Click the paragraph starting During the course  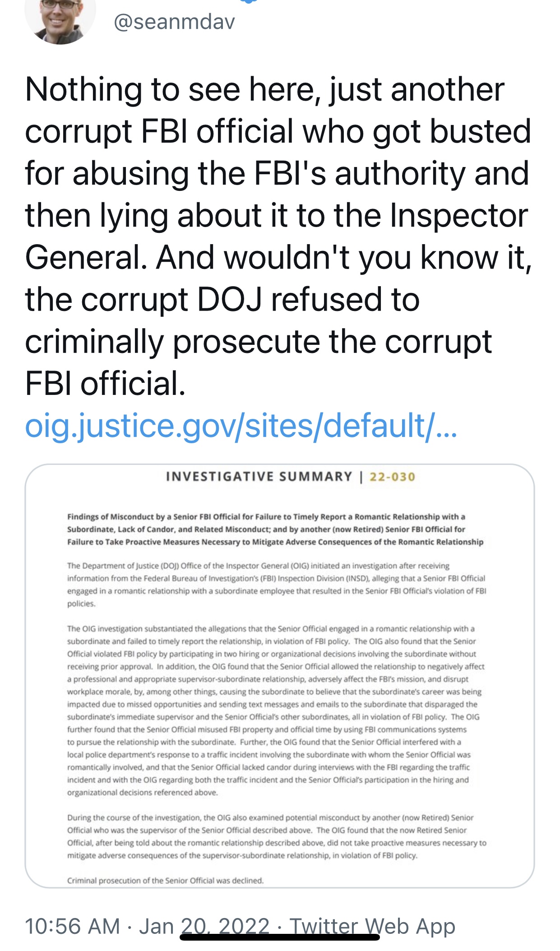[277, 836]
